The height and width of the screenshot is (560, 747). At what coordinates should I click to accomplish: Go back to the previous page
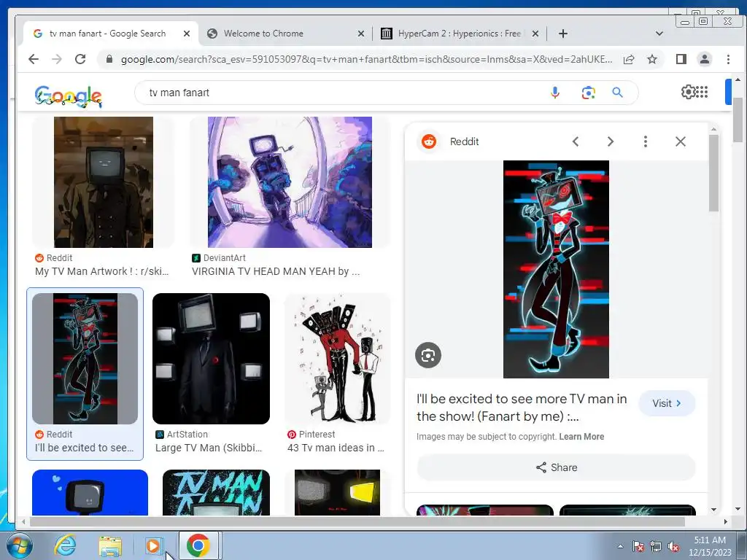(34, 59)
